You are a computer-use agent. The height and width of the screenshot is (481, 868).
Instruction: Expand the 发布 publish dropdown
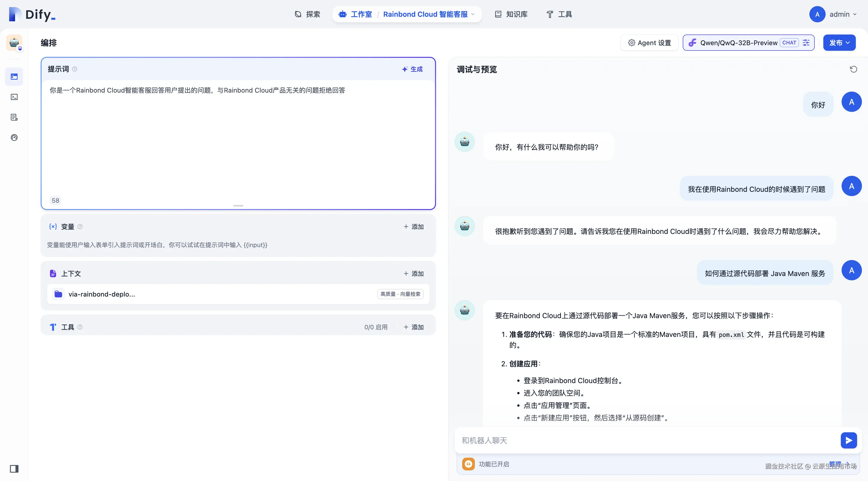click(x=839, y=43)
